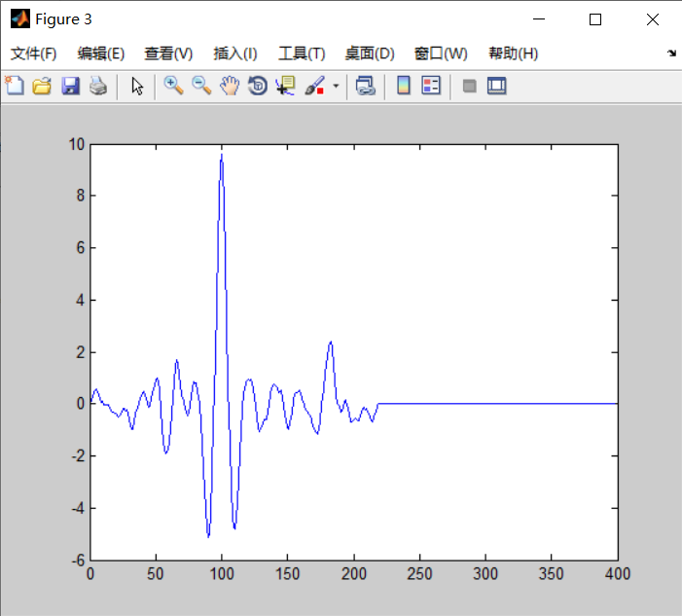Click the flat blue line segment near 300
Image resolution: width=682 pixels, height=616 pixels.
(x=485, y=404)
